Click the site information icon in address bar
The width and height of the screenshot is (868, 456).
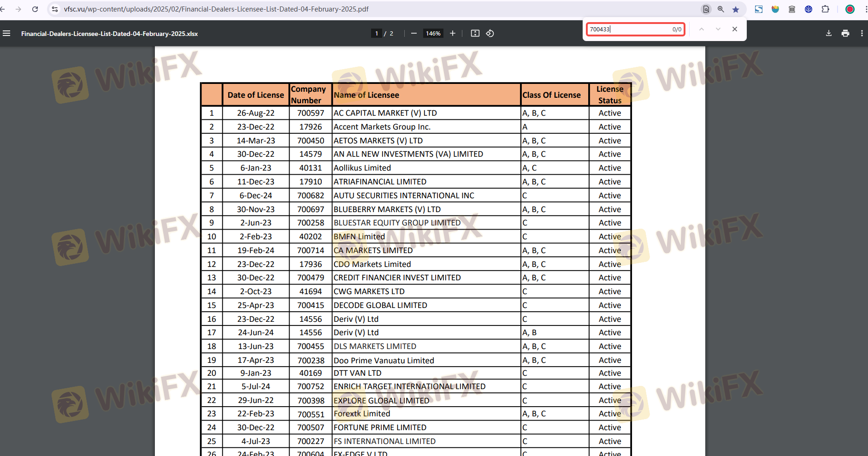point(55,9)
